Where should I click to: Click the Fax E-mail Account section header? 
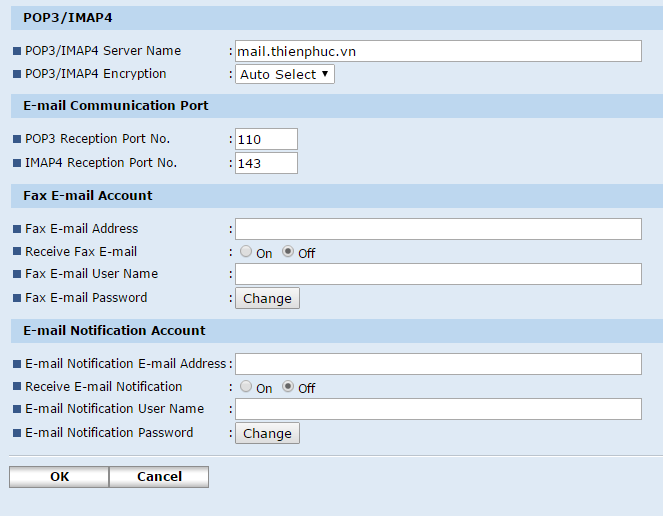(88, 195)
